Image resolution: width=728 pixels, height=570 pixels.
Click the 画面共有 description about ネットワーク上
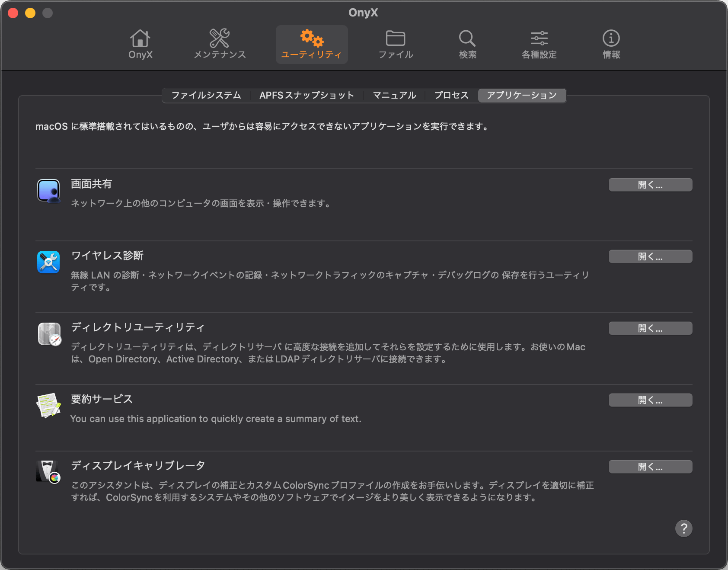tap(201, 203)
